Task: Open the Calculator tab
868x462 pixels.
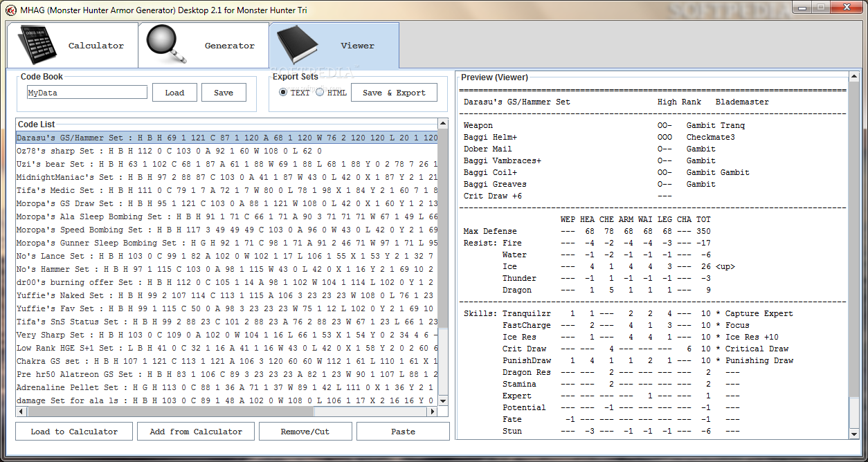Action: pos(72,45)
